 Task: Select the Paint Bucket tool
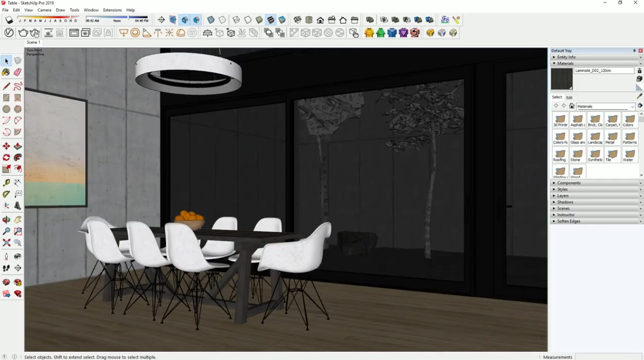click(6, 73)
